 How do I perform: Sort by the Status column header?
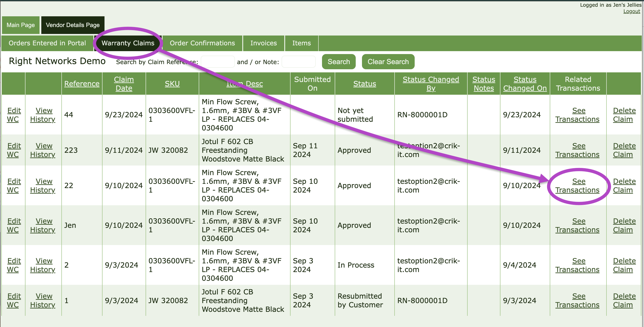pos(364,84)
